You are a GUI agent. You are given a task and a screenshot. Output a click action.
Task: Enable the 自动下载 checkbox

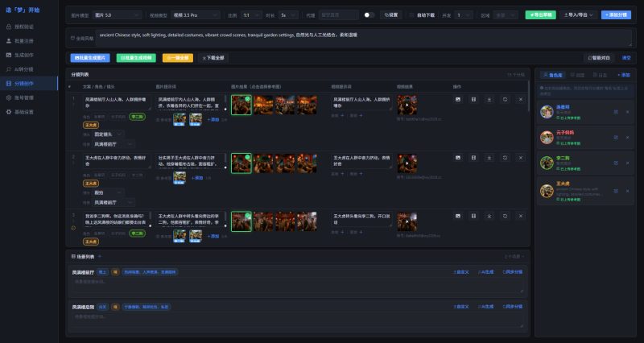click(x=412, y=14)
